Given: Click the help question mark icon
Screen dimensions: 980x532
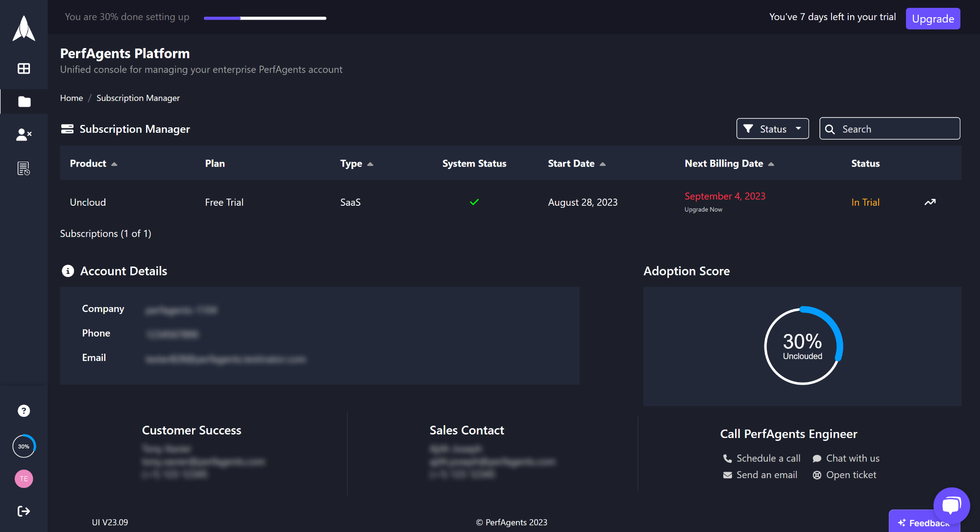Looking at the screenshot, I should point(24,411).
